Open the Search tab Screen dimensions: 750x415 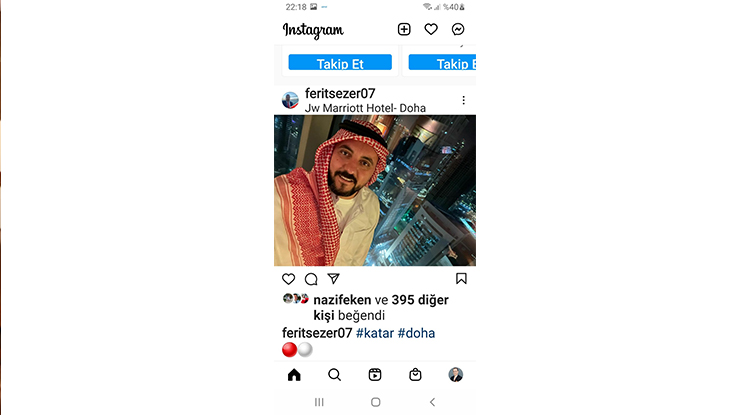tap(334, 375)
